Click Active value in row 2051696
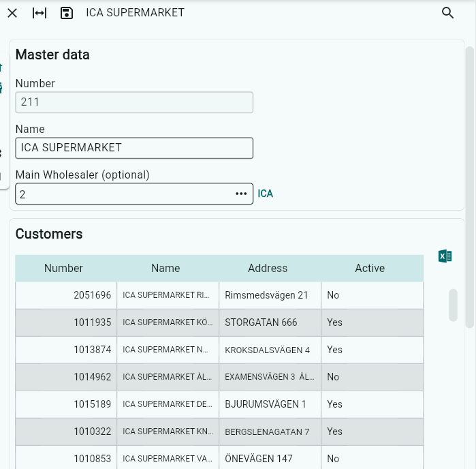The height and width of the screenshot is (469, 476). 333,295
